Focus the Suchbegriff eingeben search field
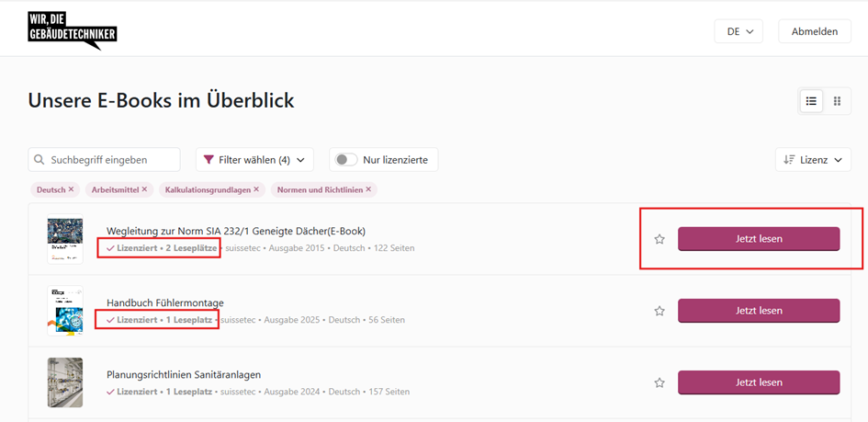 point(104,159)
